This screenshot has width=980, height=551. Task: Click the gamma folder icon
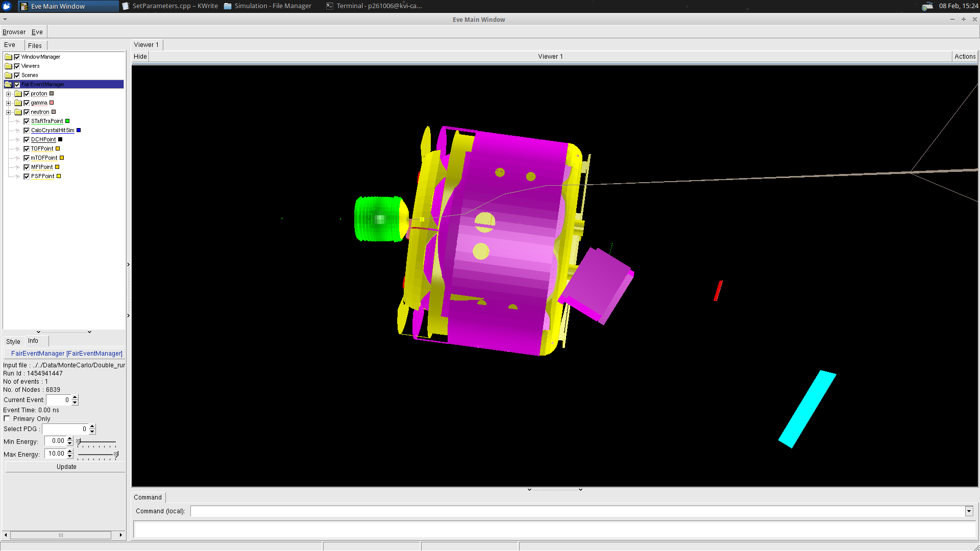18,103
